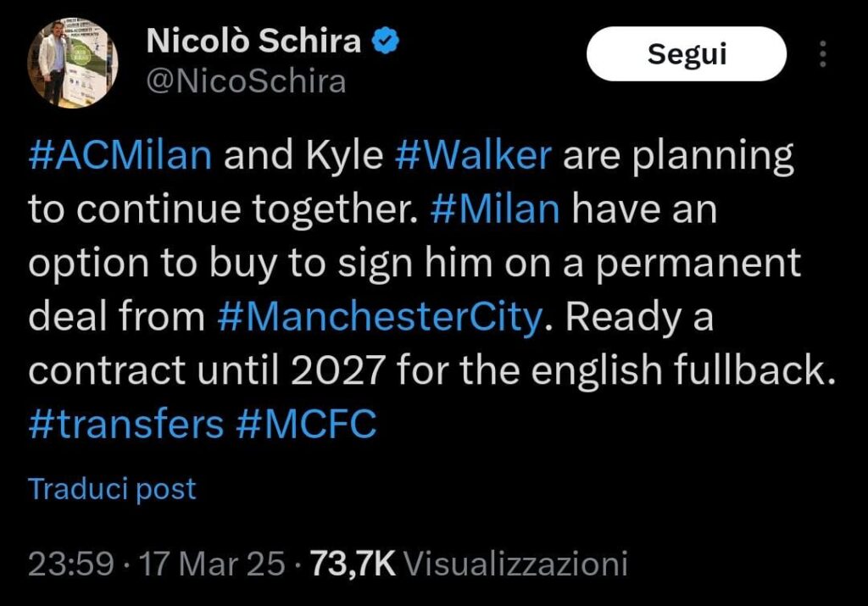Open the #MCFC hashtag
Viewport: 868px width, 606px height.
point(305,424)
